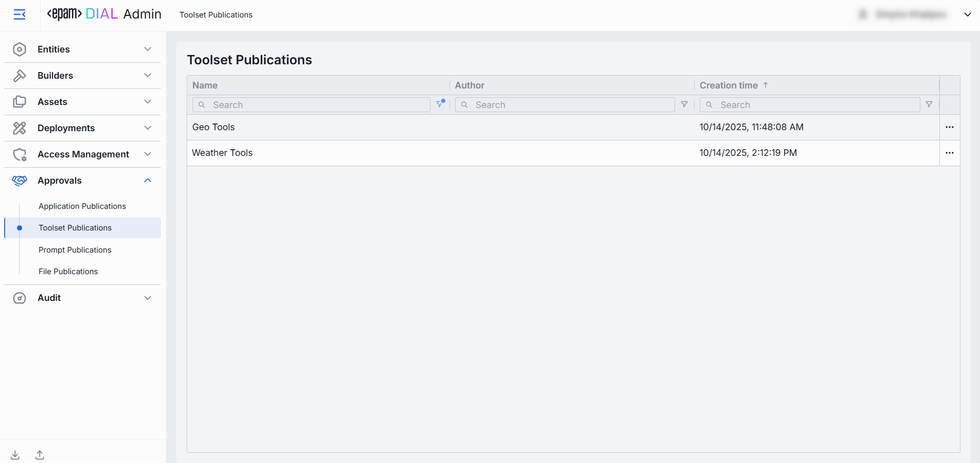Open the Name column filter icon

[x=440, y=104]
